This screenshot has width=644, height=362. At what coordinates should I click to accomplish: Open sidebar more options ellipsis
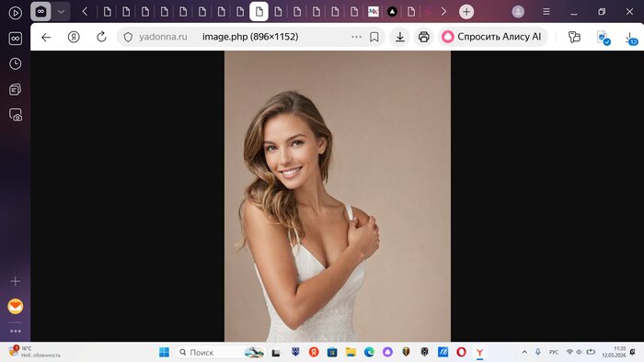[16, 331]
